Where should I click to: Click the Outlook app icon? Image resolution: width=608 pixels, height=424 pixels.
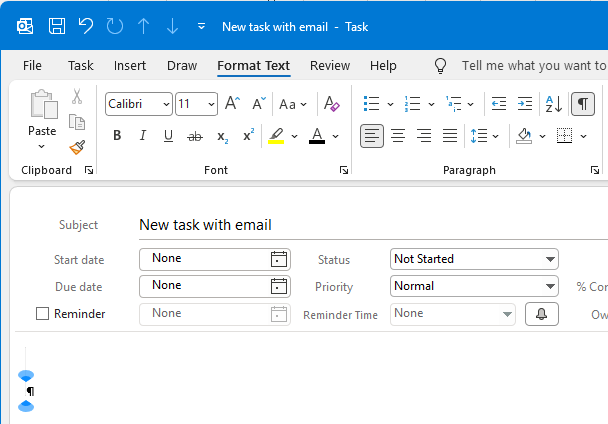pyautogui.click(x=25, y=26)
